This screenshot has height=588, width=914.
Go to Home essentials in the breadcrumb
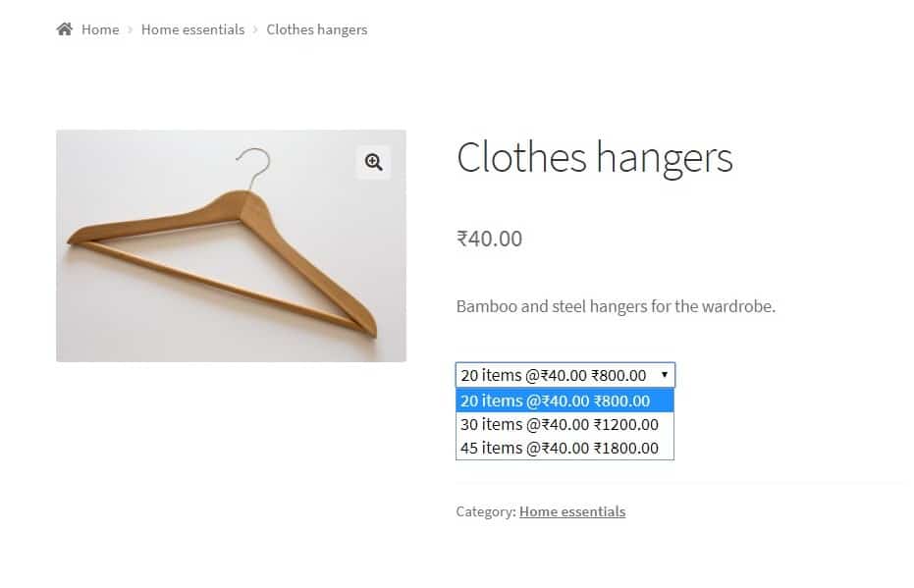(x=192, y=29)
